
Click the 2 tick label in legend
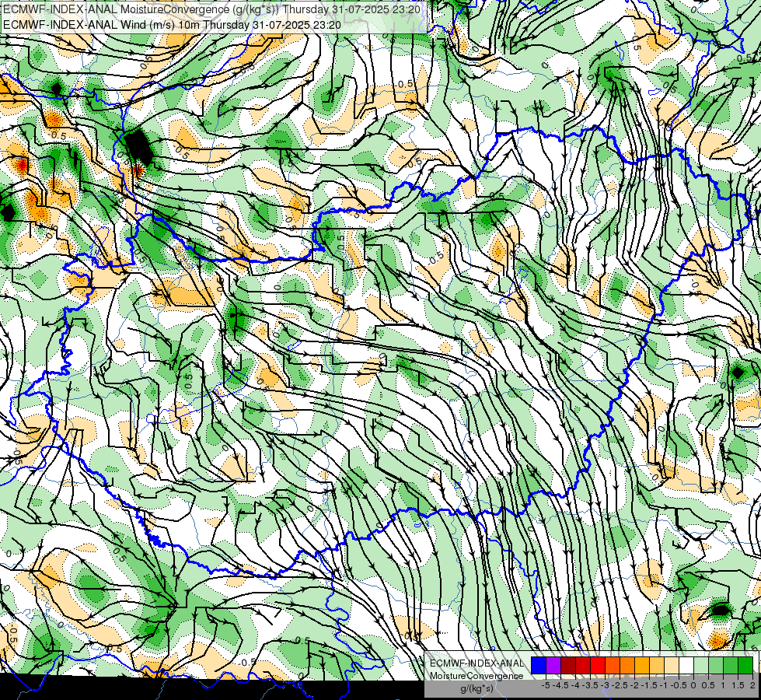[752, 685]
